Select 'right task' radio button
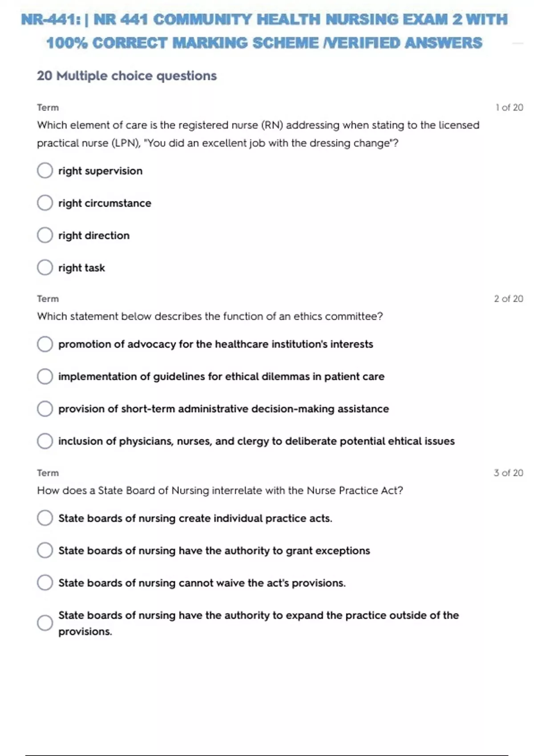 coord(45,267)
